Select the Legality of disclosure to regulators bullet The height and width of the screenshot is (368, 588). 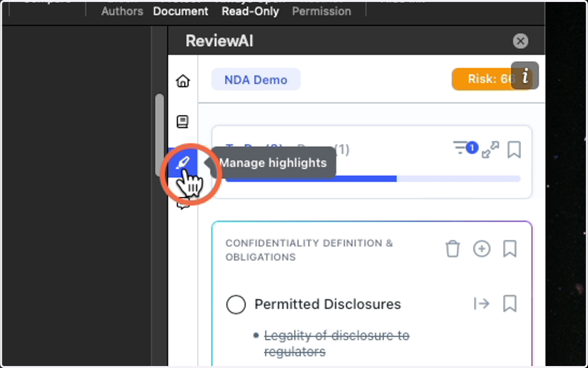[337, 344]
